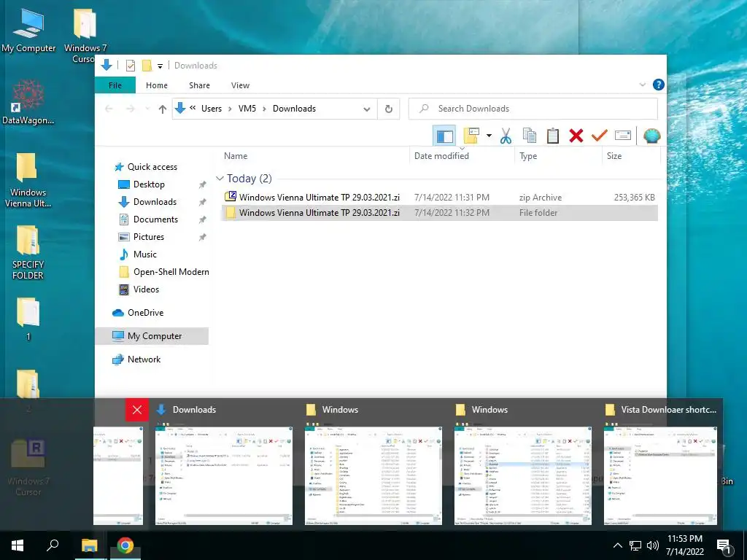
Task: Click the taskbar search magnifier
Action: pos(53,545)
